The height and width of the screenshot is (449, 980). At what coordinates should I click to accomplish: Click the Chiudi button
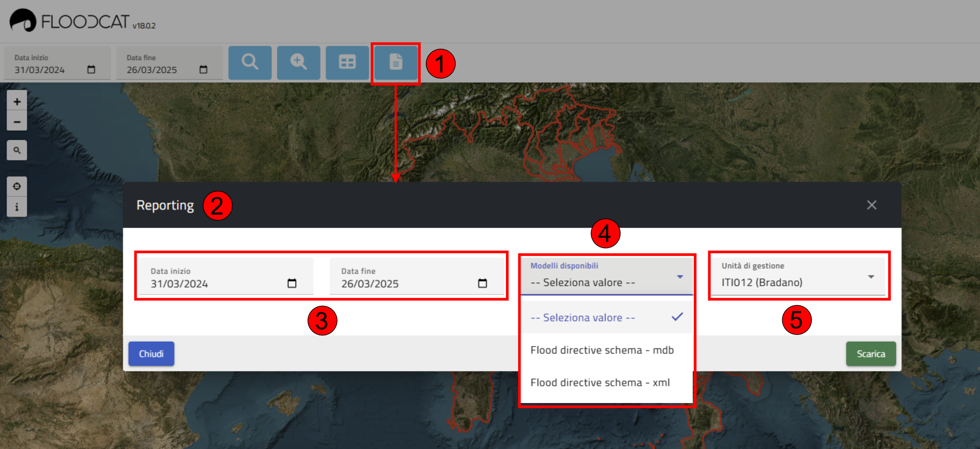(151, 354)
